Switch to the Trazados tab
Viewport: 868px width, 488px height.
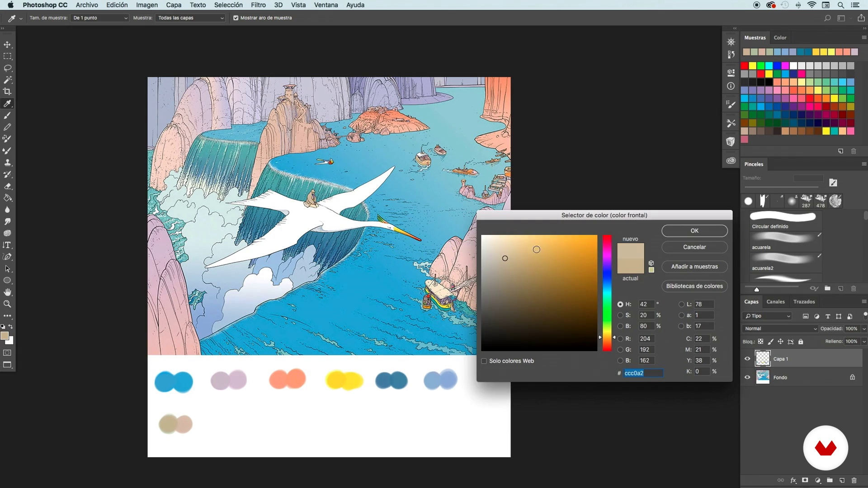click(804, 301)
